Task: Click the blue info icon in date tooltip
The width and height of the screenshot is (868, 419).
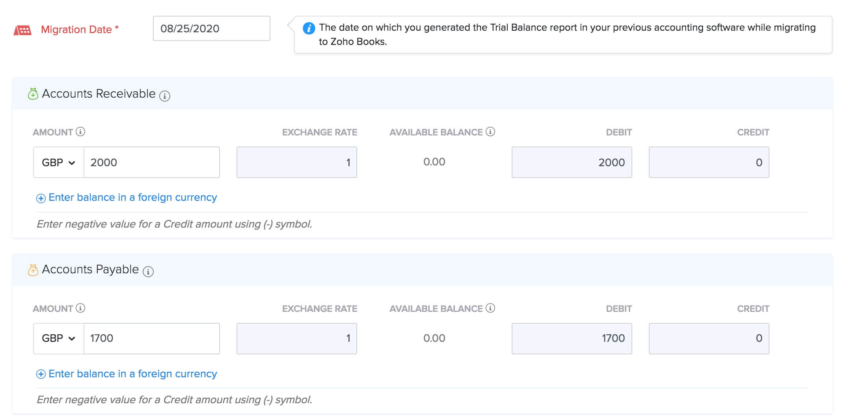Action: (x=309, y=28)
